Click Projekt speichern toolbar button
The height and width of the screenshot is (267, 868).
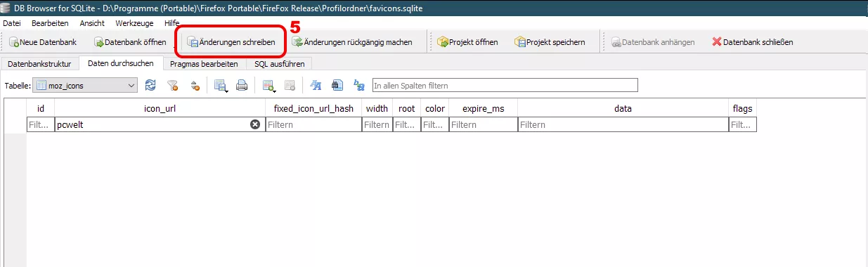point(550,42)
